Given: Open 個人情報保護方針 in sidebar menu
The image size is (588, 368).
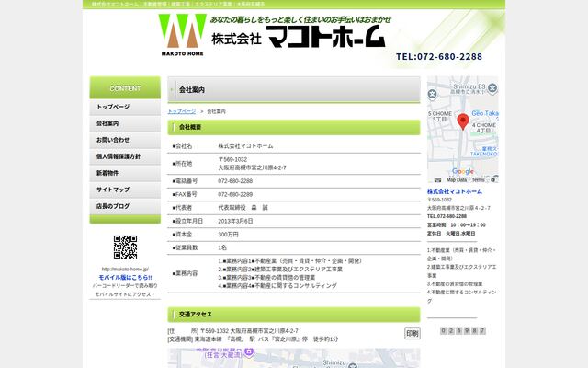Looking at the screenshot, I should (125, 156).
